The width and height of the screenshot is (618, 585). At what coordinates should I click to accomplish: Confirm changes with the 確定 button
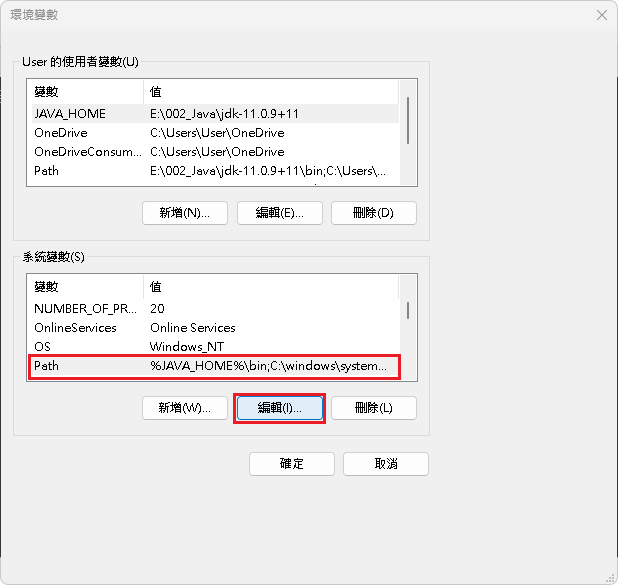291,464
